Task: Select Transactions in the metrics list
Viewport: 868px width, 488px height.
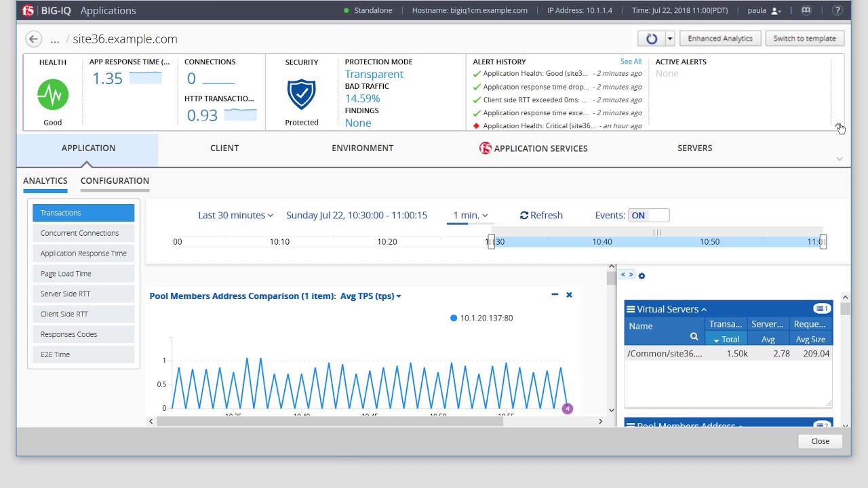Action: pos(83,213)
